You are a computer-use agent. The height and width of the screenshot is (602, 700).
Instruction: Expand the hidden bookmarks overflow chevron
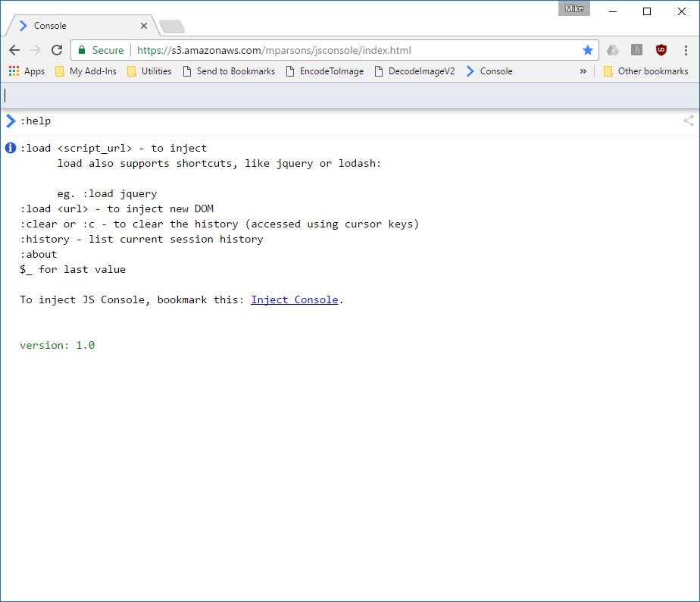(582, 71)
